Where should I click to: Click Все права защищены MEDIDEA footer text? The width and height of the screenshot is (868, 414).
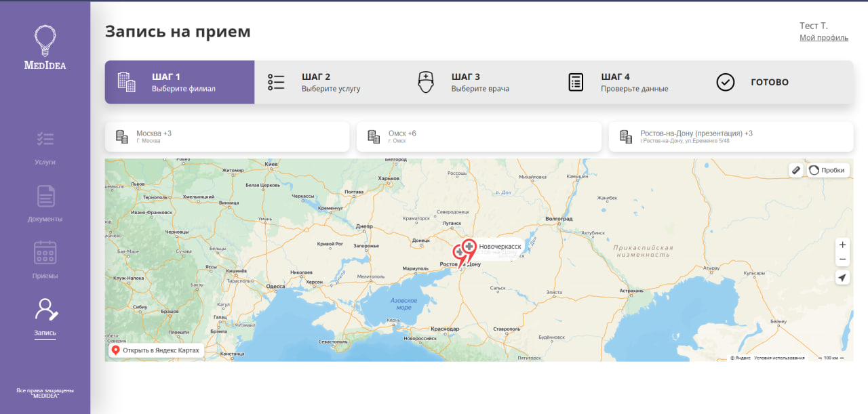coord(45,392)
